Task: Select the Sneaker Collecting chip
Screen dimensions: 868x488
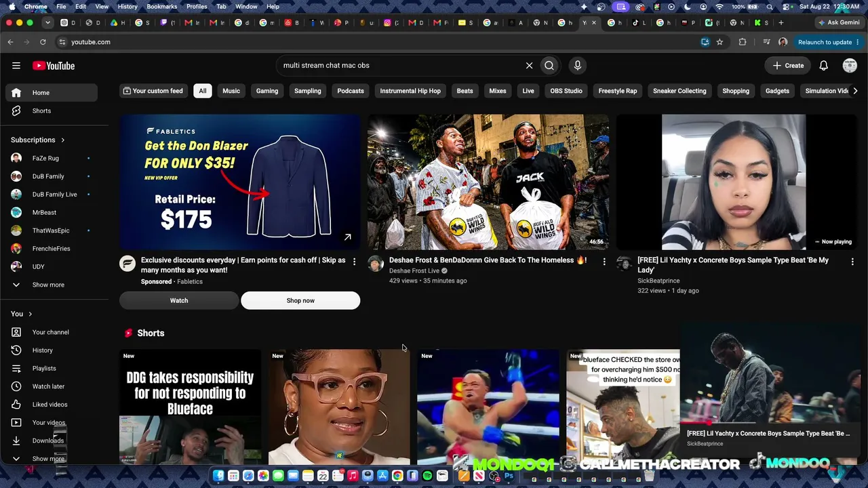Action: tap(679, 91)
